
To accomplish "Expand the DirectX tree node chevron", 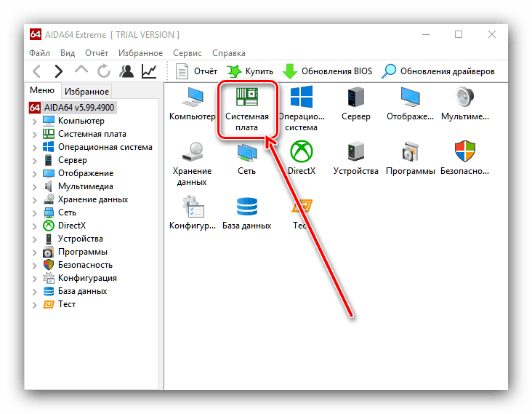I will 34,226.
